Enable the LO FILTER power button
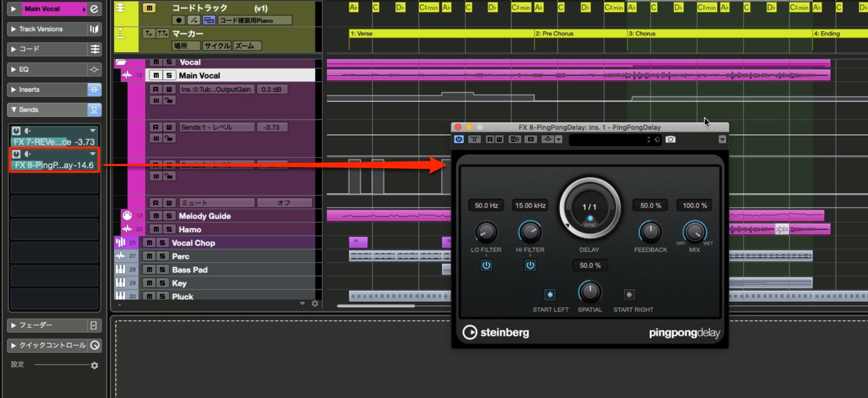Screen dimensions: 868x398 click(486, 266)
